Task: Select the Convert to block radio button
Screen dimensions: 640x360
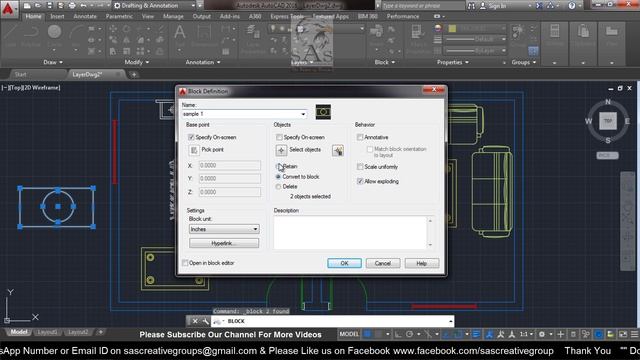Action: tap(278, 177)
